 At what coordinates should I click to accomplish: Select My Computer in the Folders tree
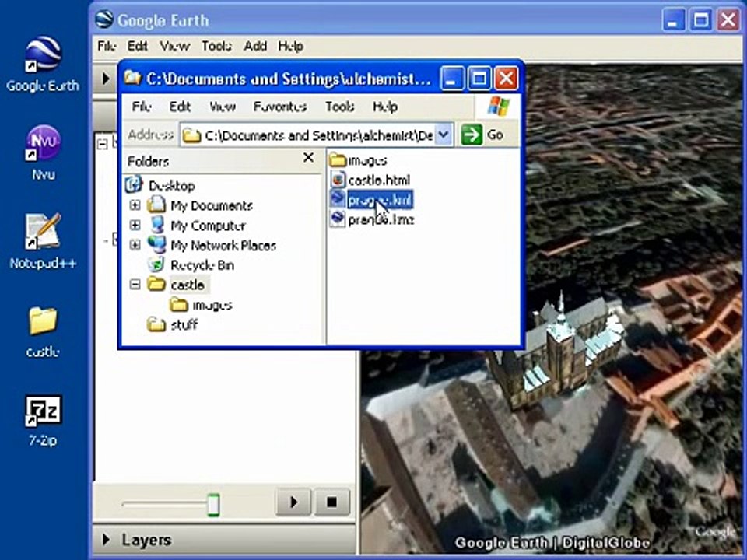point(208,226)
